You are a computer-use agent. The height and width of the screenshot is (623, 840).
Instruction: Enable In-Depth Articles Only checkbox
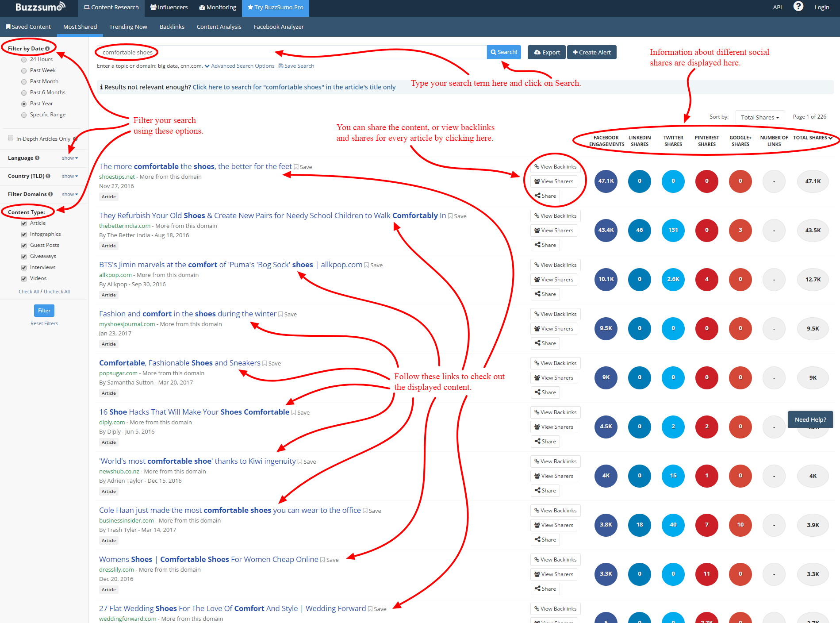[x=11, y=138]
